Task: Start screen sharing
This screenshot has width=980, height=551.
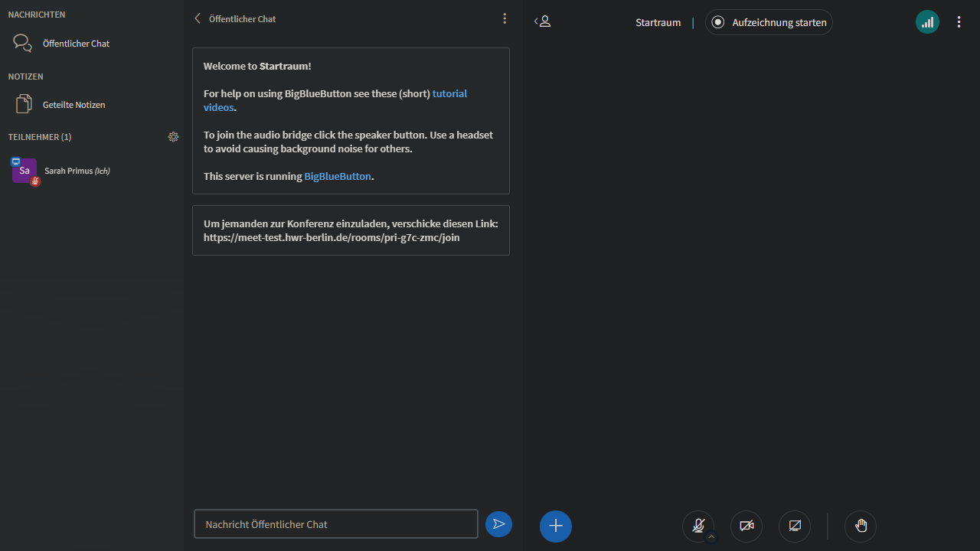Action: (795, 527)
